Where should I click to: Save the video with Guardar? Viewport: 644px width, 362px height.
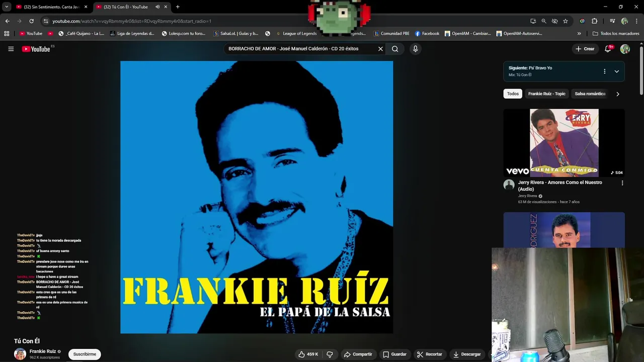[x=394, y=354]
